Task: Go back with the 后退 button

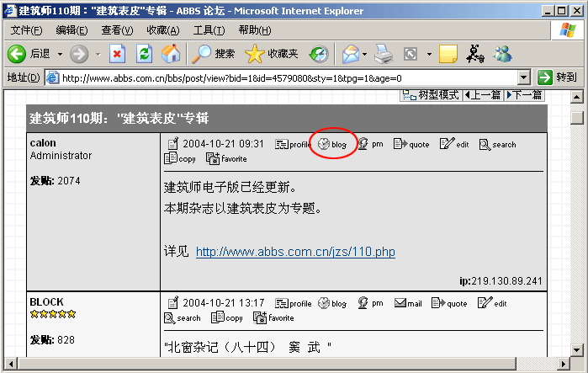Action: tap(29, 54)
